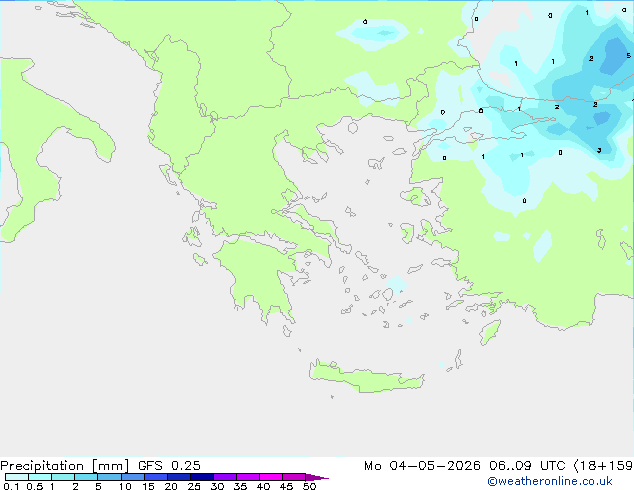This screenshot has height=490, width=634.
Task: Click the map value '5' near the top-right edge
Action: click(x=628, y=55)
